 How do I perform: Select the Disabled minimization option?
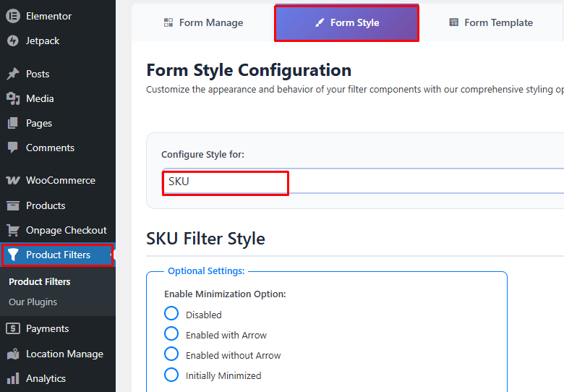[171, 313]
